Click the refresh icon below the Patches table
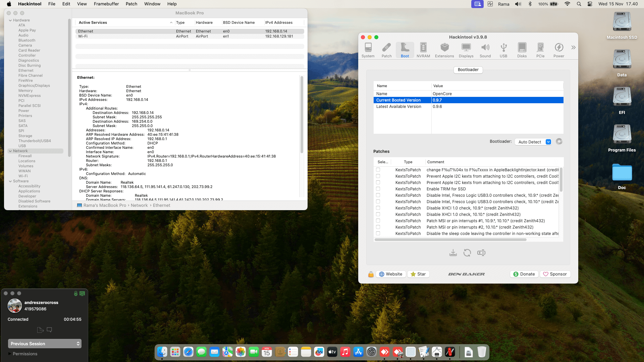This screenshot has height=362, width=644. tap(467, 253)
